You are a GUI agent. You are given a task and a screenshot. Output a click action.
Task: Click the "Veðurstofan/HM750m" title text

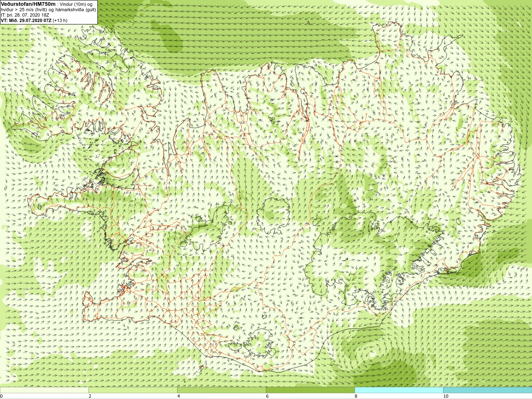click(x=28, y=4)
